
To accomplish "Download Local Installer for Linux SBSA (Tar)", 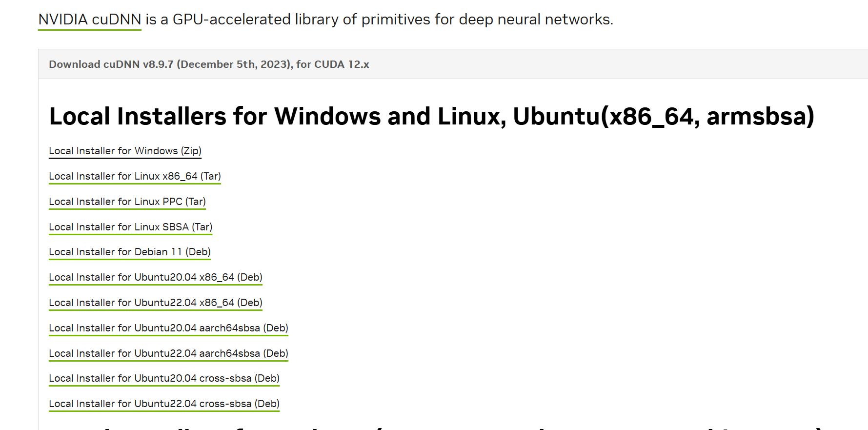I will (131, 227).
